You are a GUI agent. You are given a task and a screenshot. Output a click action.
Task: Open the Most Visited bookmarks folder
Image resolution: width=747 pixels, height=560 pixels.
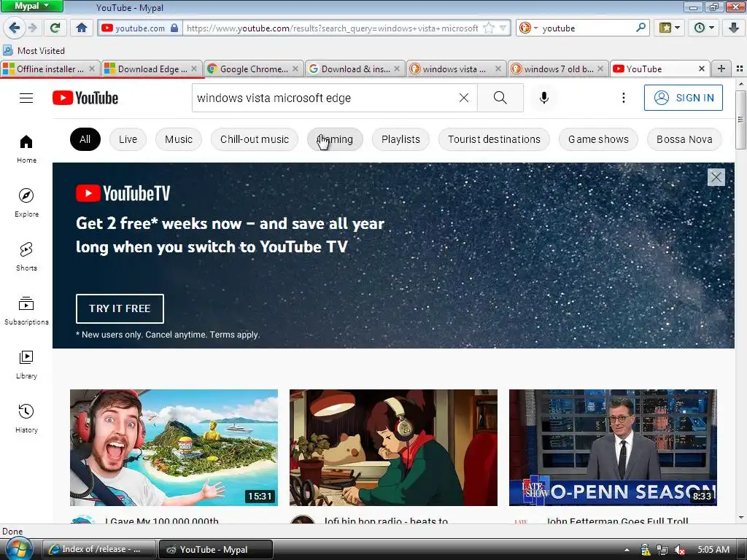[34, 50]
